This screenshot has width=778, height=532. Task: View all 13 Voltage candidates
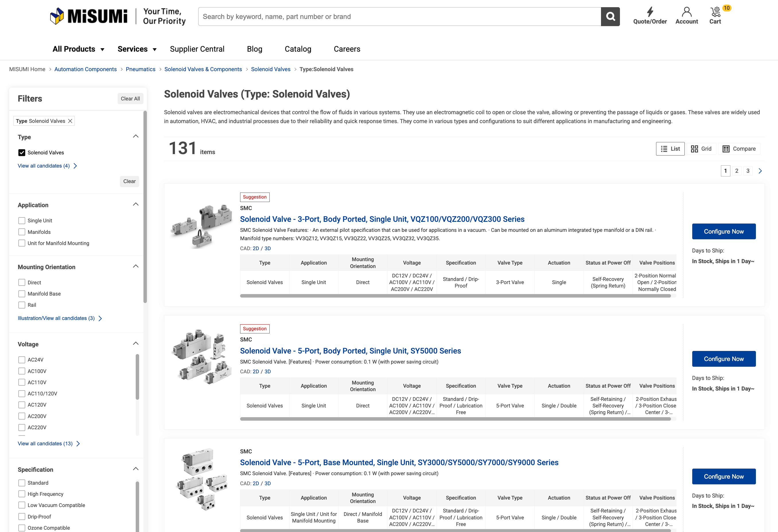[x=49, y=444]
